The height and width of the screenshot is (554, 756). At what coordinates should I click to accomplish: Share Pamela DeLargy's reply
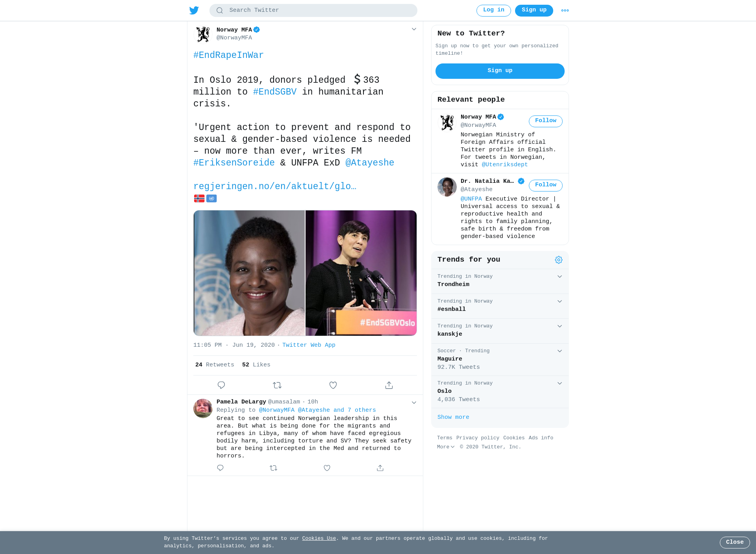click(x=380, y=468)
